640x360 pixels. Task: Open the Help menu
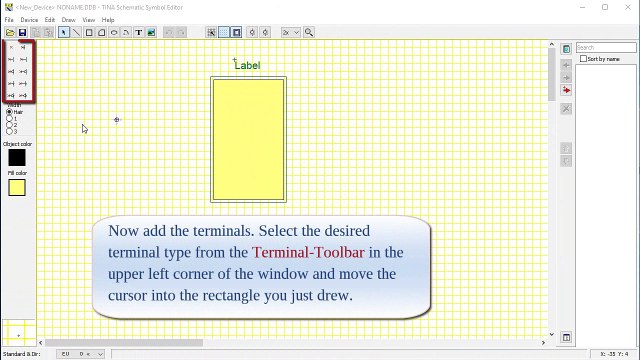108,20
